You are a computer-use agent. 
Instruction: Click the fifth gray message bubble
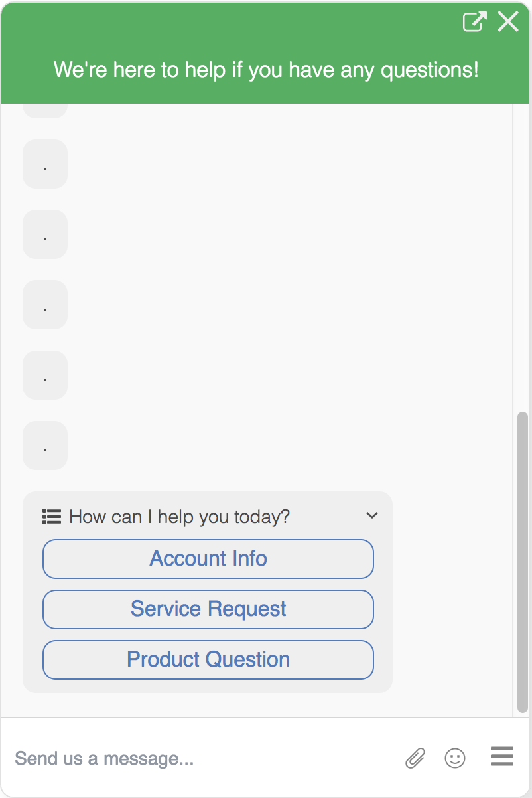click(x=44, y=375)
